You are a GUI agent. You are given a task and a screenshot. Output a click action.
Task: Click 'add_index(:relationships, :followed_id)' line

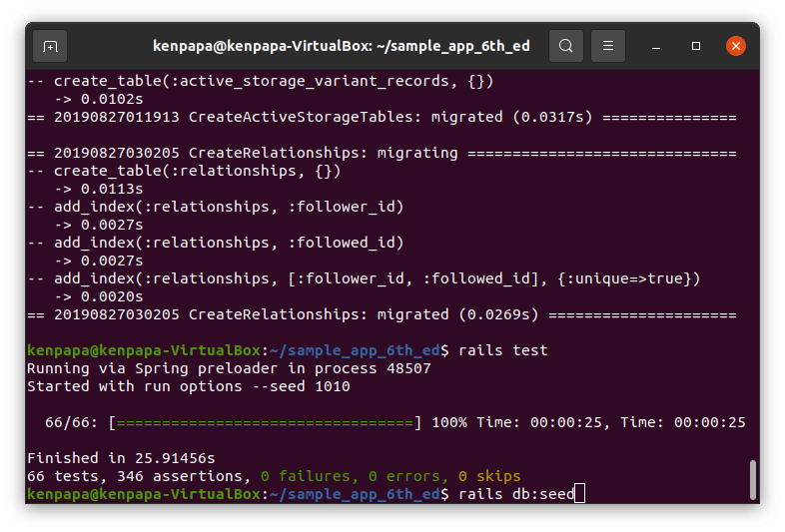[x=216, y=243]
